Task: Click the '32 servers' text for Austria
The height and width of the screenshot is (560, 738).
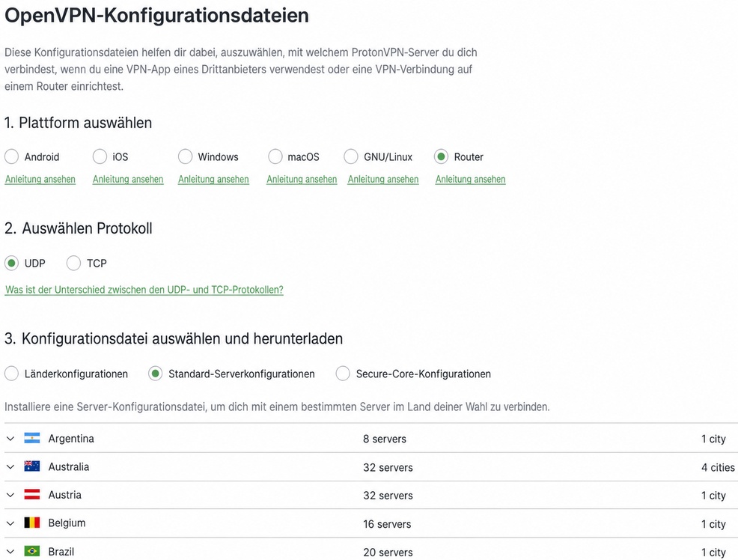Action: [x=388, y=496]
